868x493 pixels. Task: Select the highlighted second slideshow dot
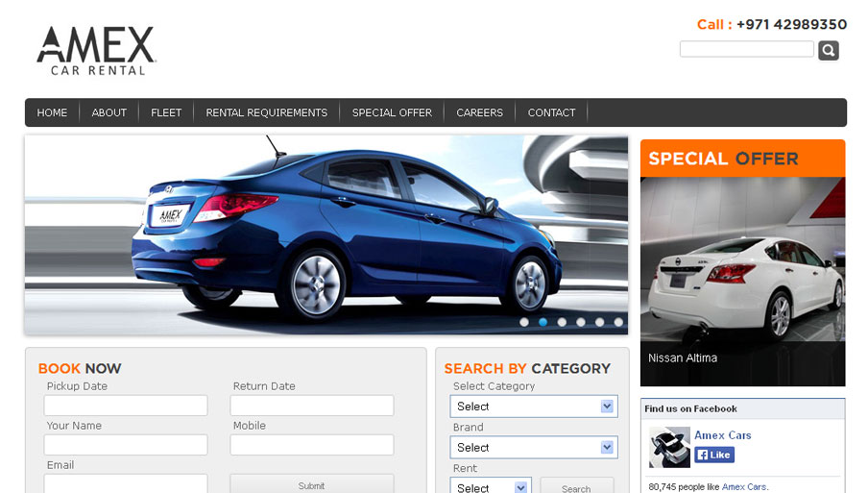point(543,322)
